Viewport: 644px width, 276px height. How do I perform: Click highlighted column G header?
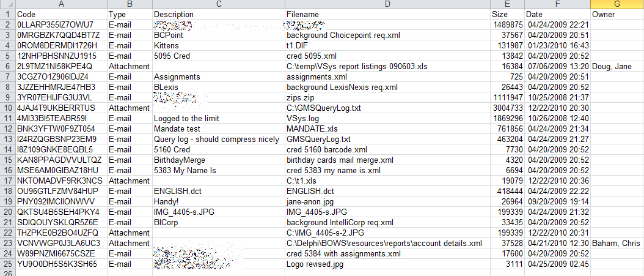617,4
